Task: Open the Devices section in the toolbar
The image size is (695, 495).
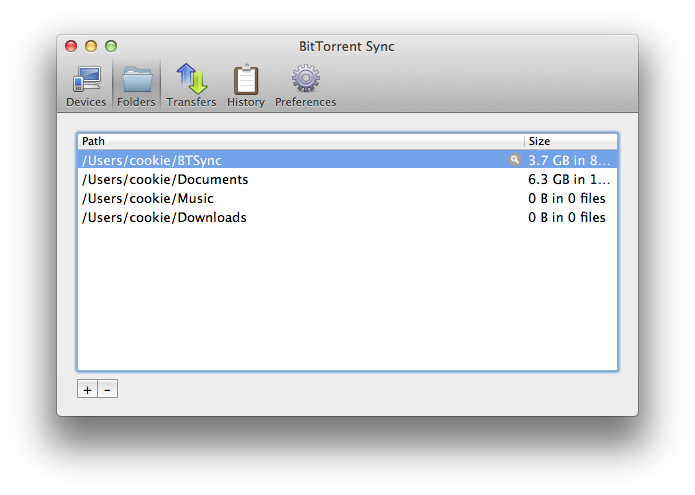Action: click(86, 85)
